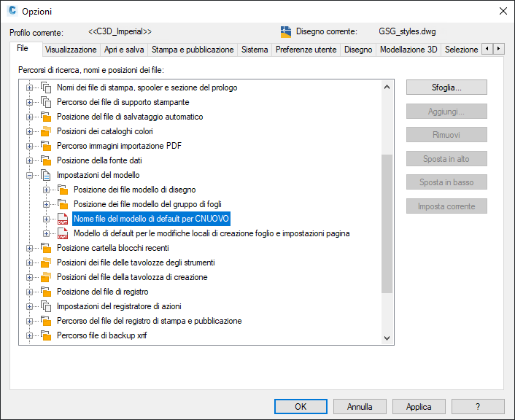Click the folder icon next to Posizione della fonte dati
The image size is (515, 420).
(x=46, y=160)
